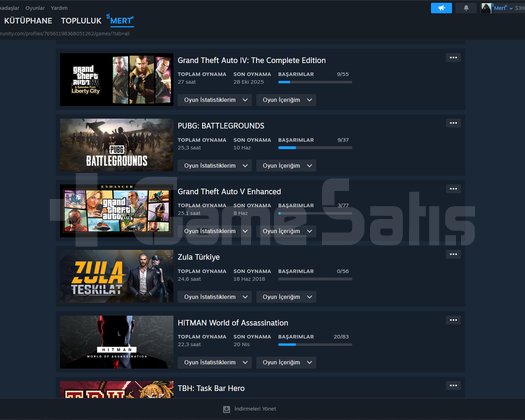Click the 9/55 achievements count
This screenshot has width=525, height=420.
coord(343,74)
